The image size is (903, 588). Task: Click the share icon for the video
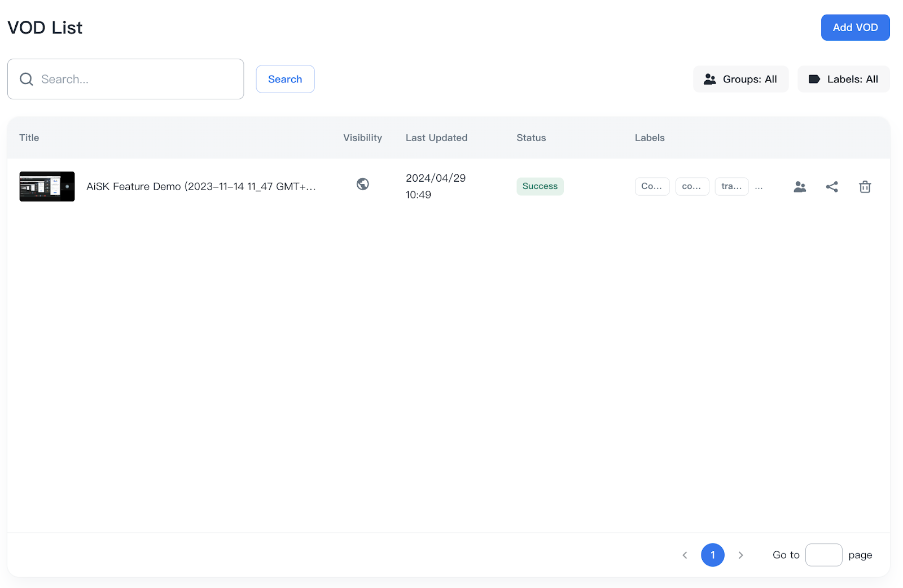click(832, 187)
